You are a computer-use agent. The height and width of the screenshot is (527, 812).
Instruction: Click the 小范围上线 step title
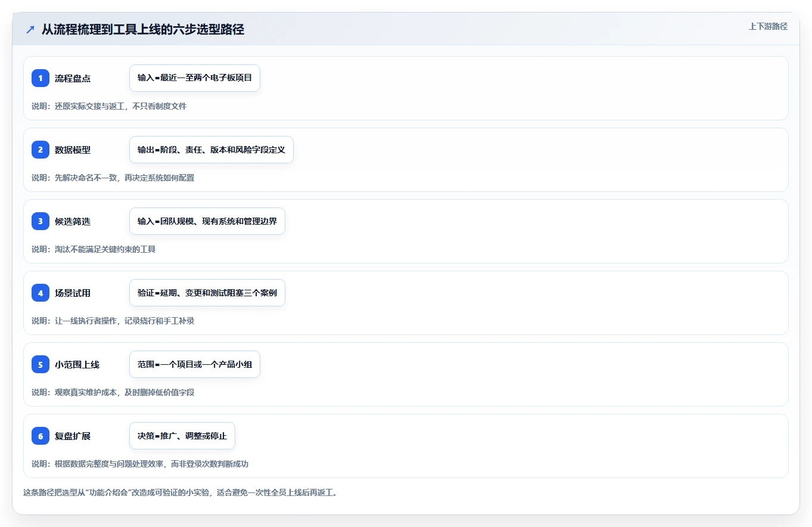pyautogui.click(x=77, y=364)
